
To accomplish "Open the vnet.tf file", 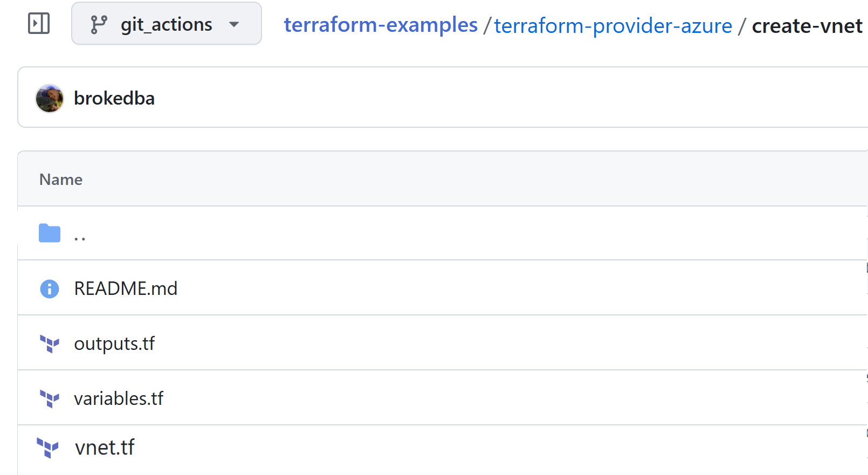I will pos(105,448).
